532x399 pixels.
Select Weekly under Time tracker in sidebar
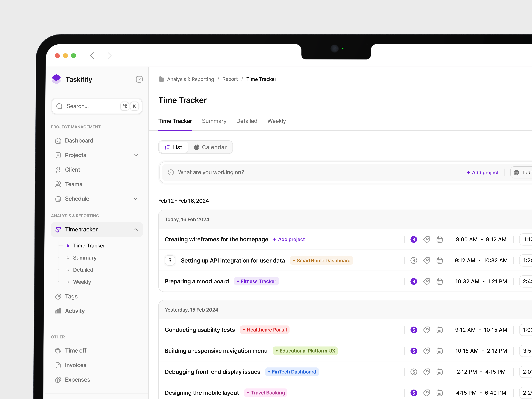[82, 282]
